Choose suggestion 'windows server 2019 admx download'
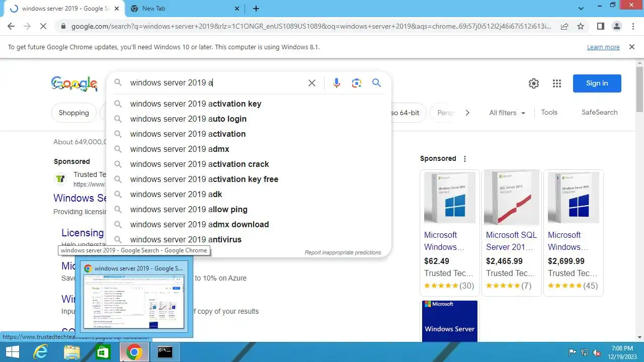 [249, 224]
